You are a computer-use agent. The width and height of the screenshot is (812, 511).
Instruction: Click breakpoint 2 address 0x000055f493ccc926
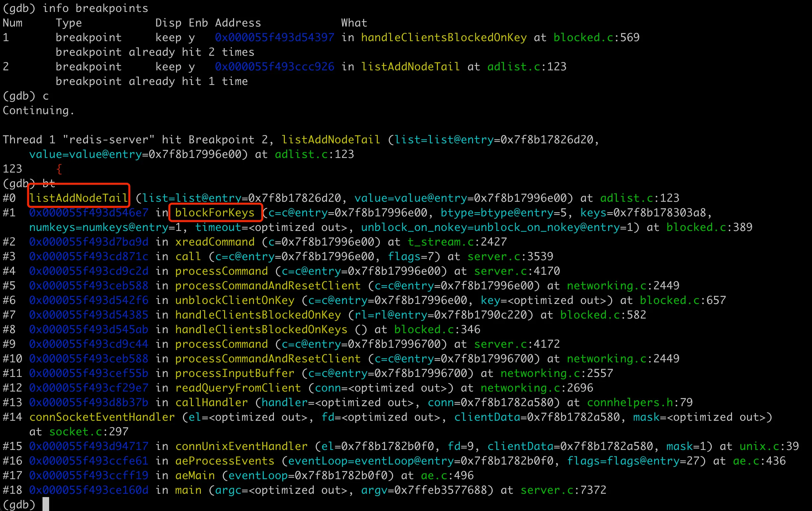click(x=275, y=67)
